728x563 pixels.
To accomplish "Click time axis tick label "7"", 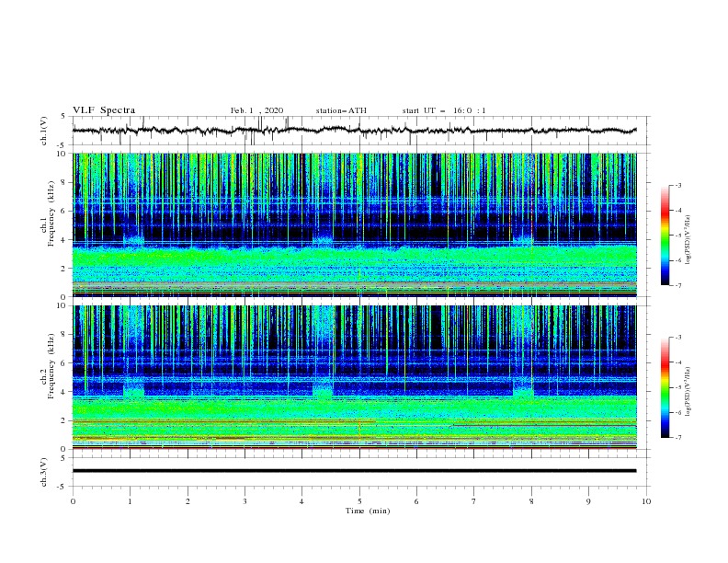I will click(x=474, y=501).
